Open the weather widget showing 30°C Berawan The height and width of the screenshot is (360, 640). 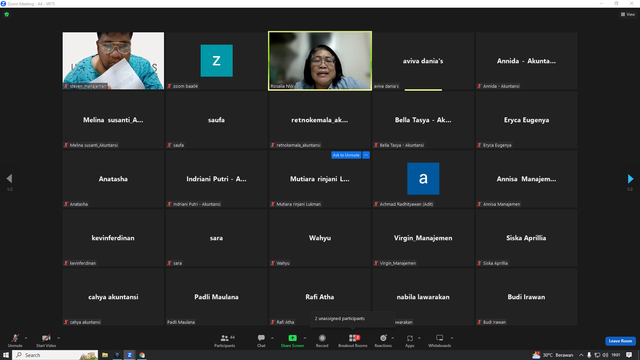[553, 355]
